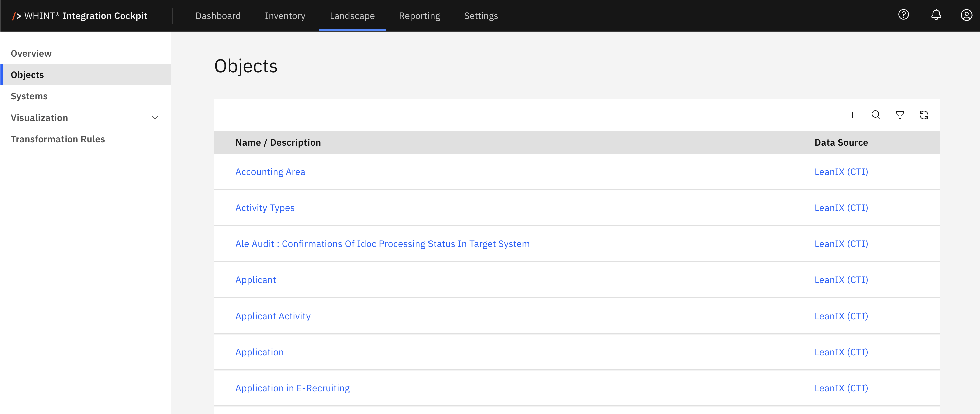Image resolution: width=980 pixels, height=414 pixels.
Task: Open notifications bell
Action: tap(936, 15)
